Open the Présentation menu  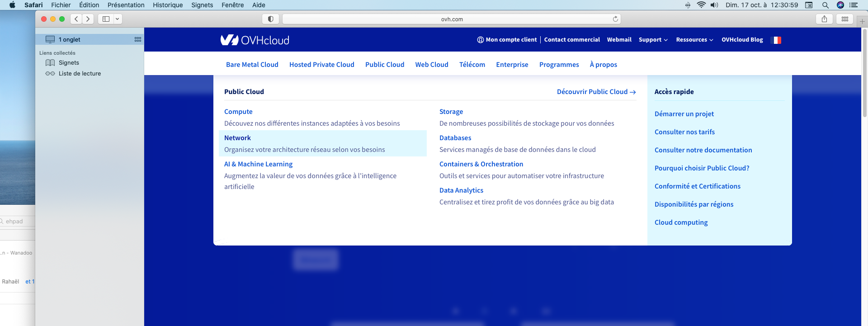126,5
